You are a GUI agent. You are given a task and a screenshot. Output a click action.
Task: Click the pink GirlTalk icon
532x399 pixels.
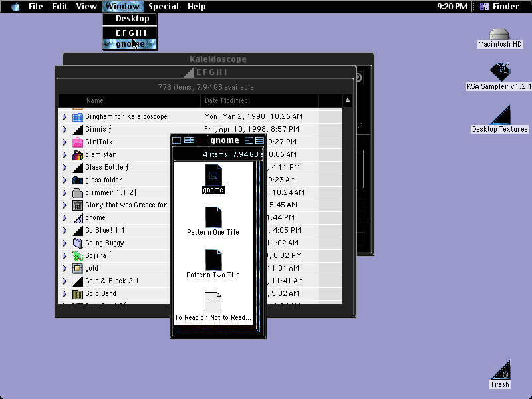pos(78,142)
